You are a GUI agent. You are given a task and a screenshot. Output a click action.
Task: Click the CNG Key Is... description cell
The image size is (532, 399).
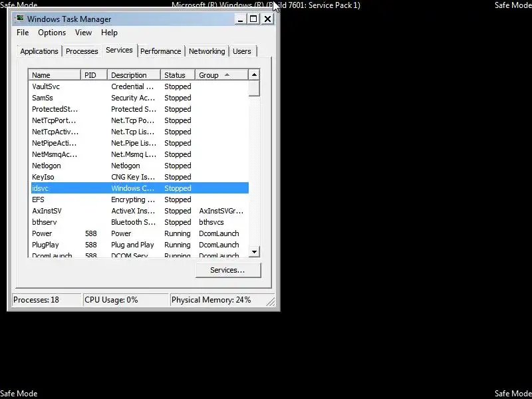pyautogui.click(x=133, y=177)
